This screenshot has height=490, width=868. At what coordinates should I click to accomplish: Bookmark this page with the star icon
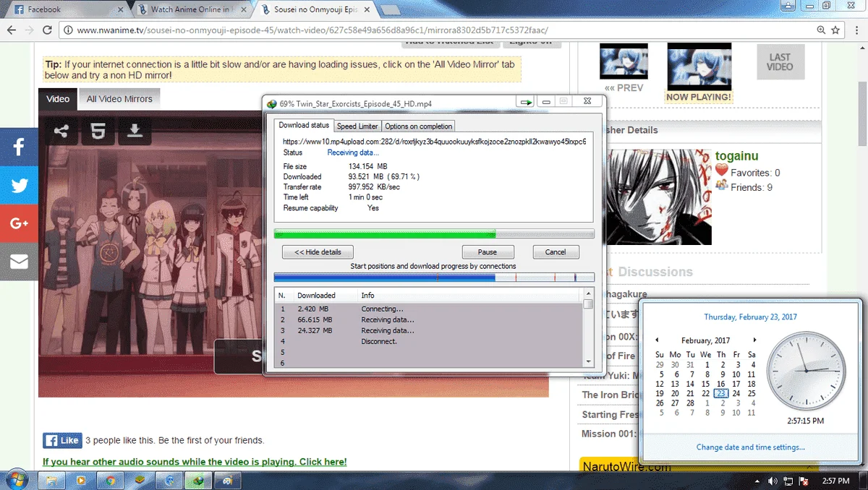click(x=836, y=30)
